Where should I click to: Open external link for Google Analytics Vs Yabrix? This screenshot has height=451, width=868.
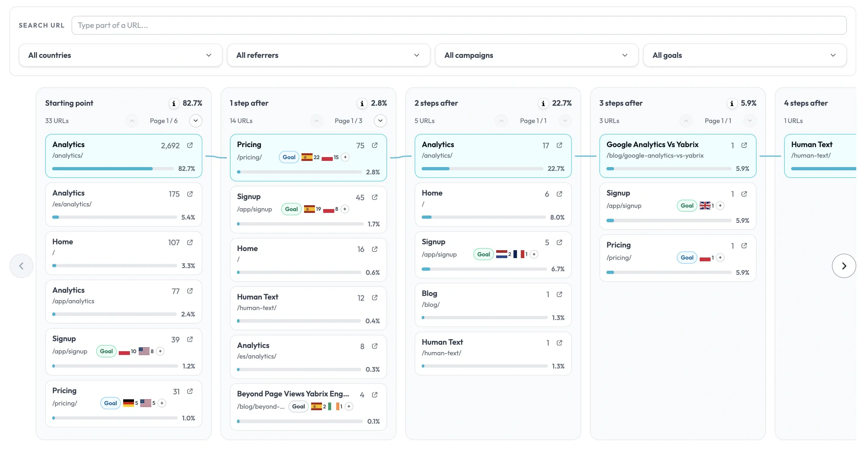pos(744,145)
